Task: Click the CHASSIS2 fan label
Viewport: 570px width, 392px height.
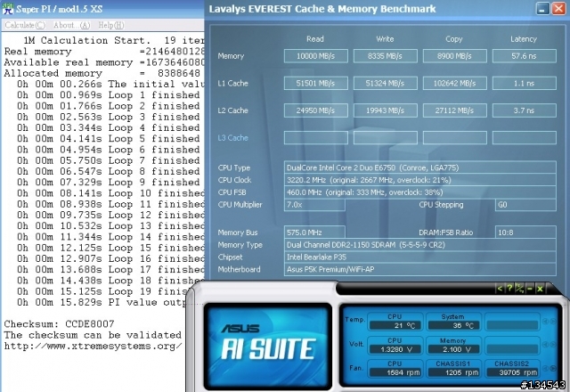Action: point(511,363)
